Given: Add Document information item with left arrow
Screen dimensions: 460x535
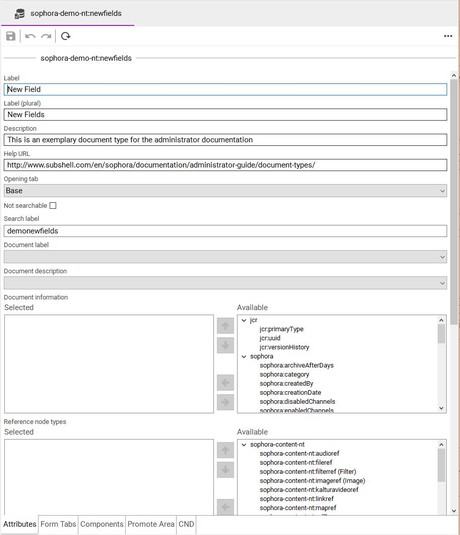Looking at the screenshot, I should point(225,382).
